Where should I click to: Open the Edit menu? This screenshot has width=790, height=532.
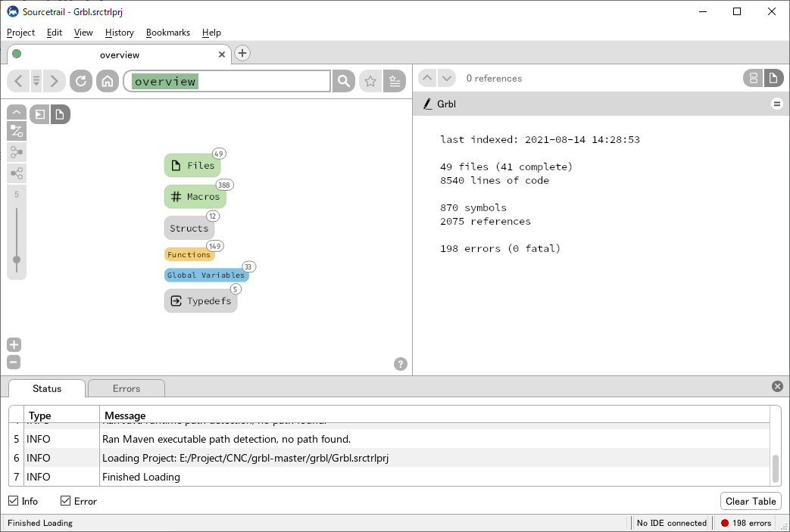(55, 33)
